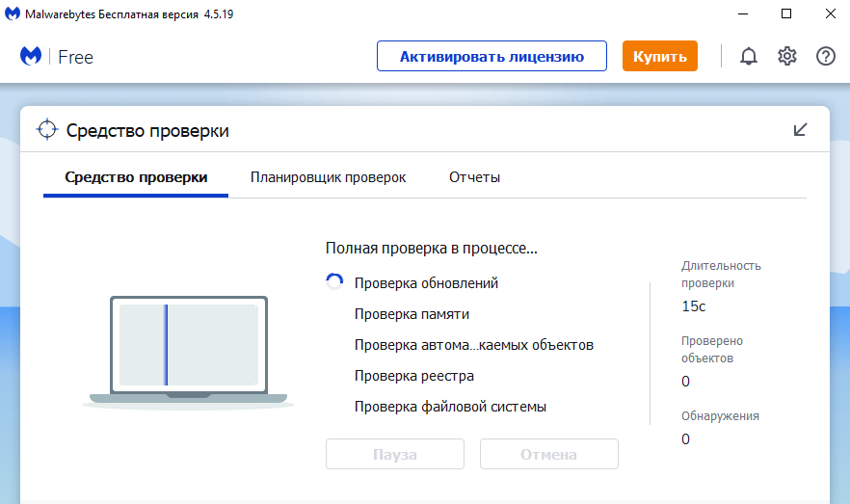Open notifications bell icon
This screenshot has height=504, width=850.
tap(749, 56)
